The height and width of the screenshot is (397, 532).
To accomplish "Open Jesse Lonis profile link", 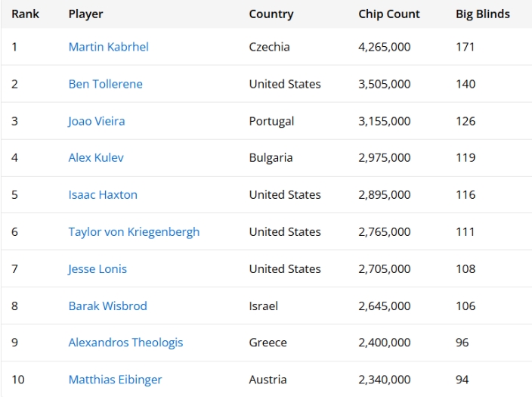I will (x=97, y=269).
